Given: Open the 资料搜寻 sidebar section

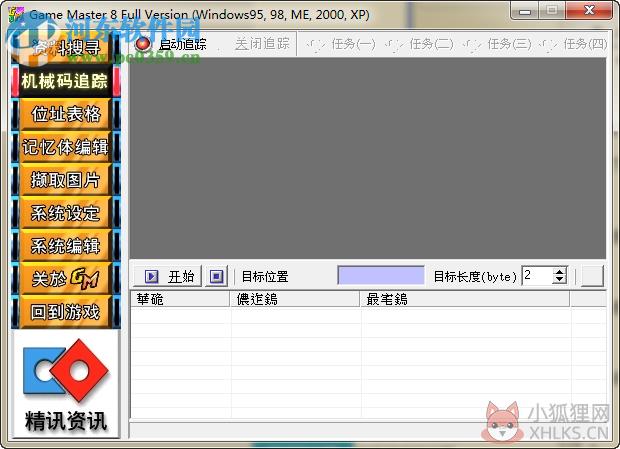Looking at the screenshot, I should (66, 48).
